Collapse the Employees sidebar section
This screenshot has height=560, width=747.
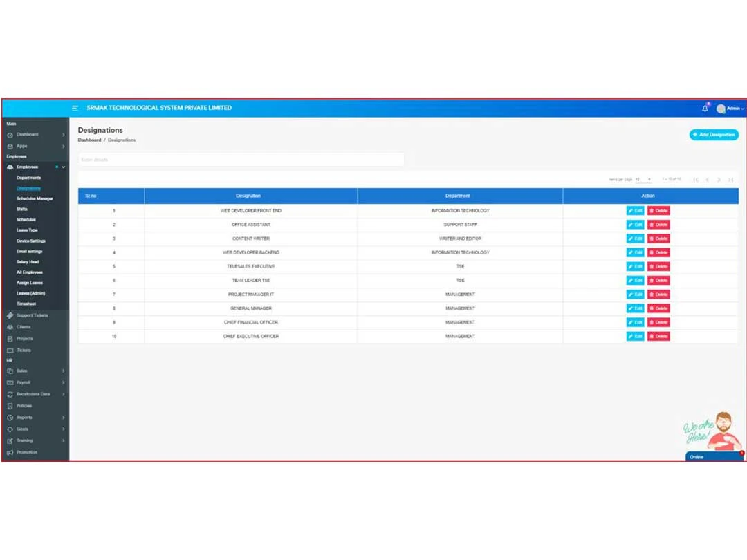pyautogui.click(x=62, y=167)
